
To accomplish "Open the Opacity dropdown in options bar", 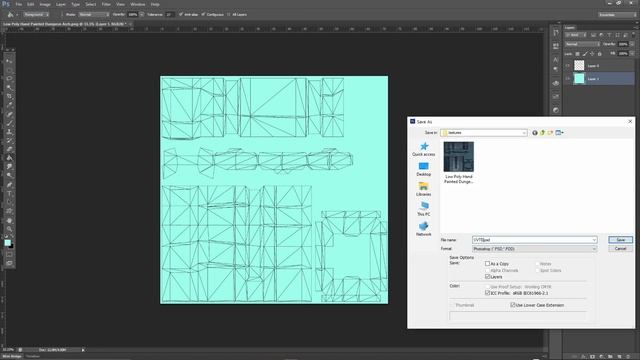I will pos(142,14).
